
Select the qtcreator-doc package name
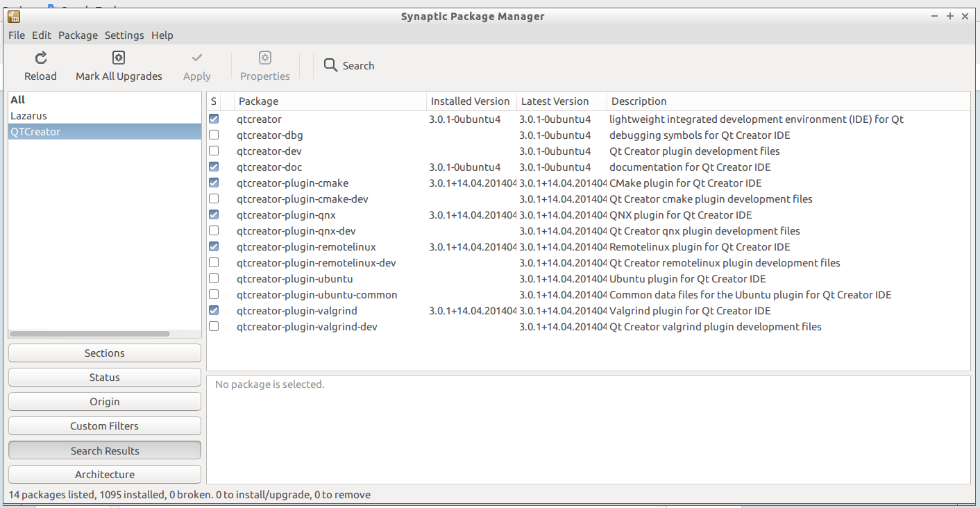(269, 167)
